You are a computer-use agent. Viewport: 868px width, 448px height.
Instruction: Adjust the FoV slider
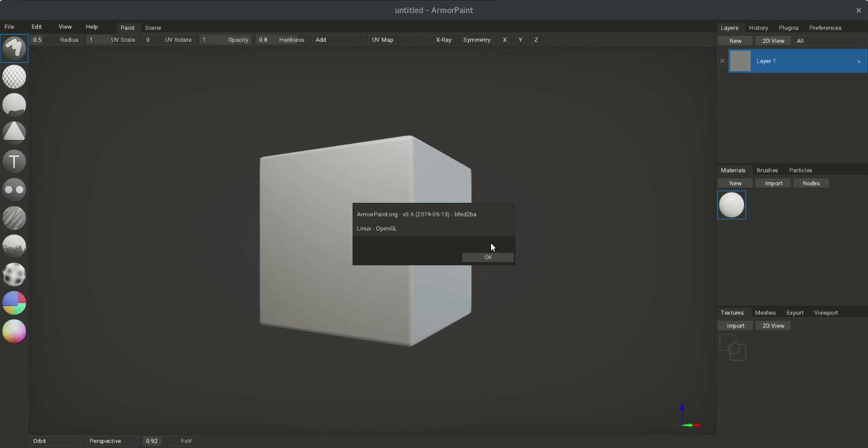169,441
